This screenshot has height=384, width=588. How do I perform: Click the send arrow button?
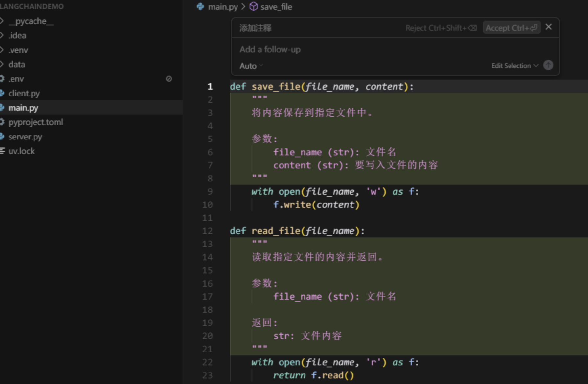click(548, 65)
